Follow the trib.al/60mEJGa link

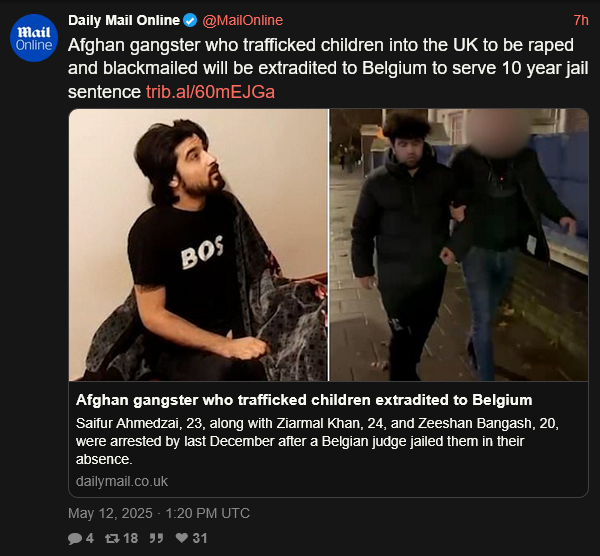point(210,92)
